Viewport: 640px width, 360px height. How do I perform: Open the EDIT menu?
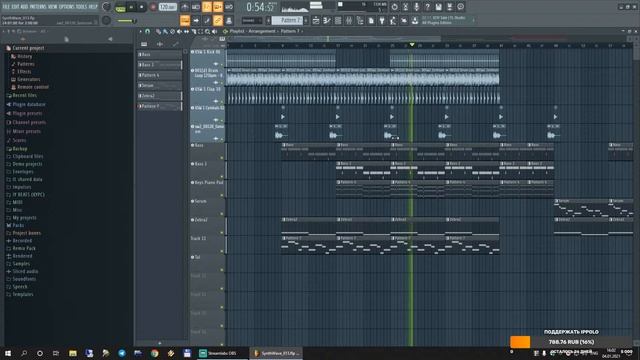point(16,7)
